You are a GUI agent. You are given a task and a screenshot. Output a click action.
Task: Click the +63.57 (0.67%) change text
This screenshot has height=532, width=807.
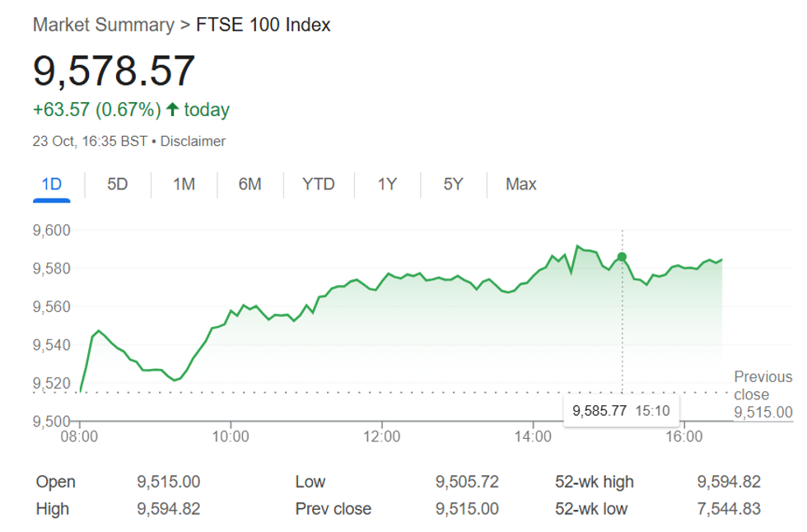[x=95, y=110]
